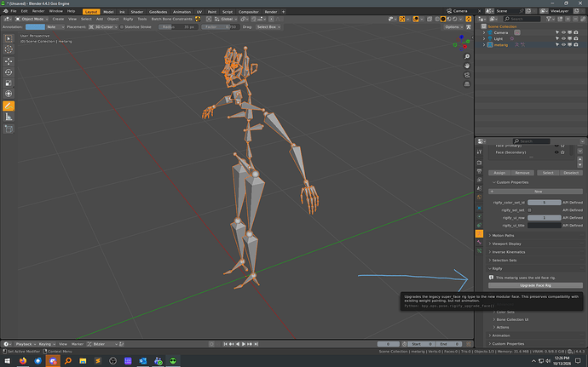The width and height of the screenshot is (588, 367).
Task: Click New under Custom Properties
Action: pyautogui.click(x=535, y=192)
